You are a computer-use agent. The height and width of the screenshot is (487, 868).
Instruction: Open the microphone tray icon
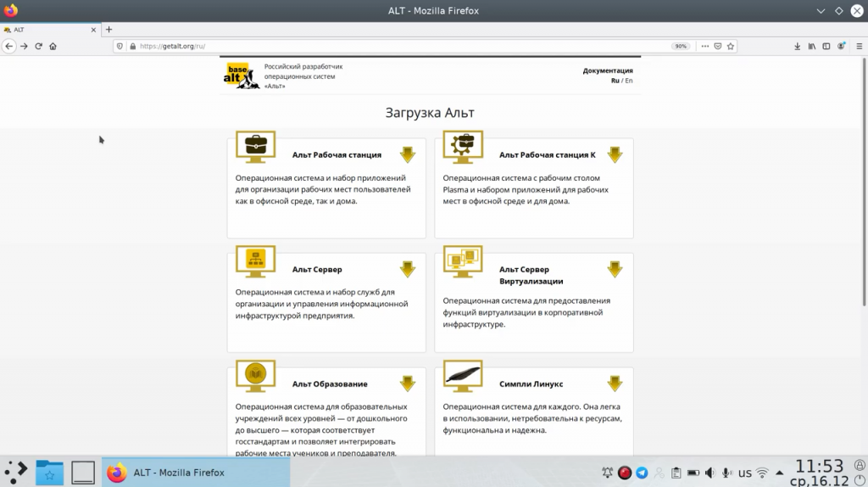pos(726,473)
